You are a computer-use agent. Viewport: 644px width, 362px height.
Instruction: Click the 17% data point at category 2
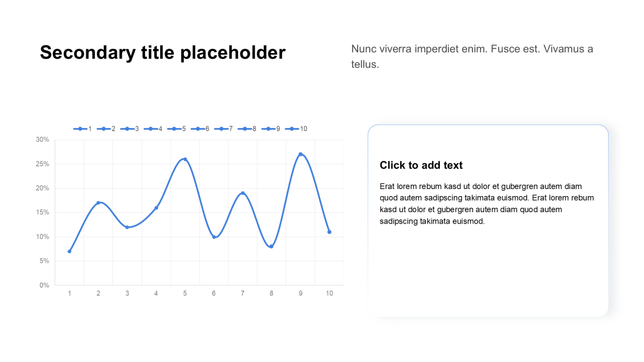98,203
